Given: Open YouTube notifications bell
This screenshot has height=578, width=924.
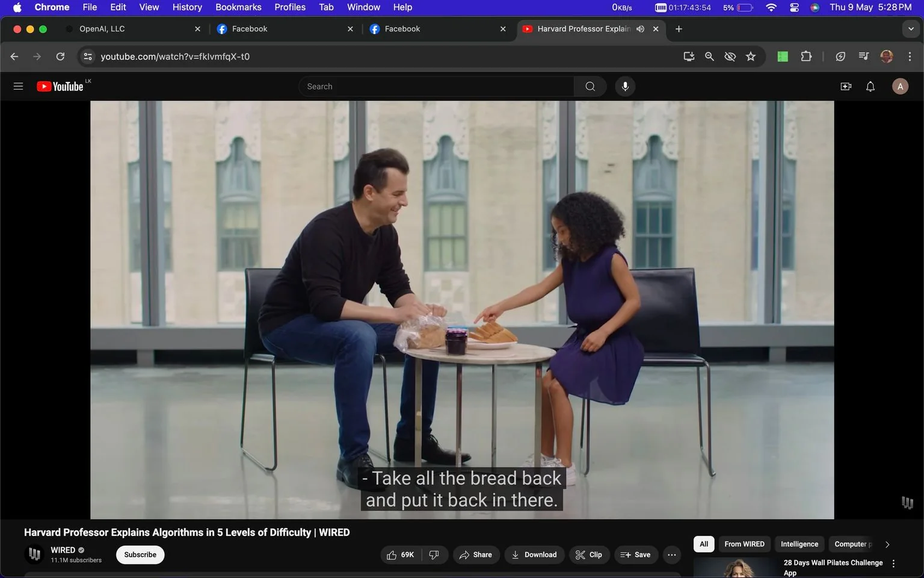Looking at the screenshot, I should point(870,87).
